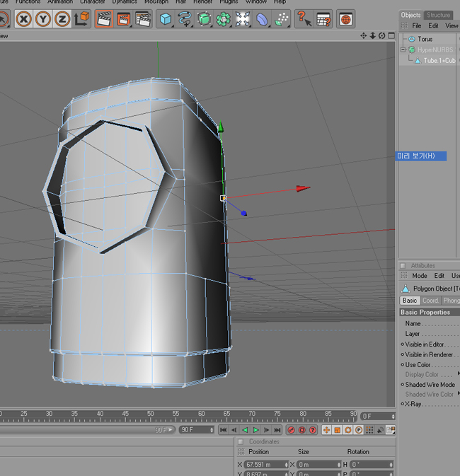This screenshot has height=476, width=460.
Task: Toggle point-level animation dots icon
Action: click(x=369, y=430)
